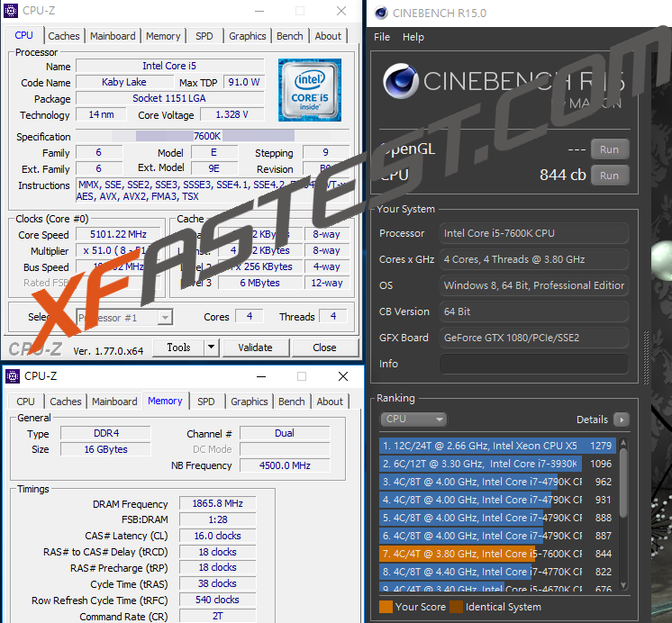Viewport: 672px width, 623px height.
Task: Run the OpenGL benchmark
Action: (x=609, y=149)
